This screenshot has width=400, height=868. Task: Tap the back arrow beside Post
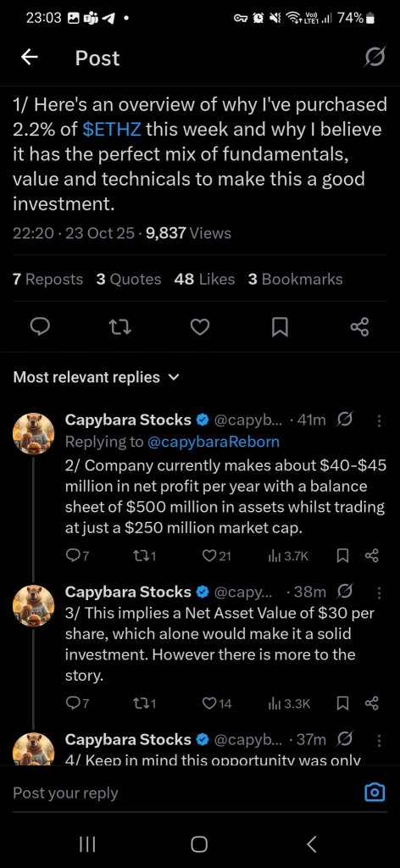[x=30, y=58]
